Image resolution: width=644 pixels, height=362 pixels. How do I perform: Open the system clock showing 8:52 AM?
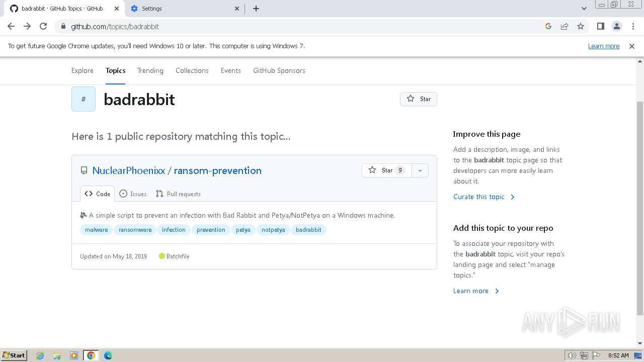tap(618, 355)
